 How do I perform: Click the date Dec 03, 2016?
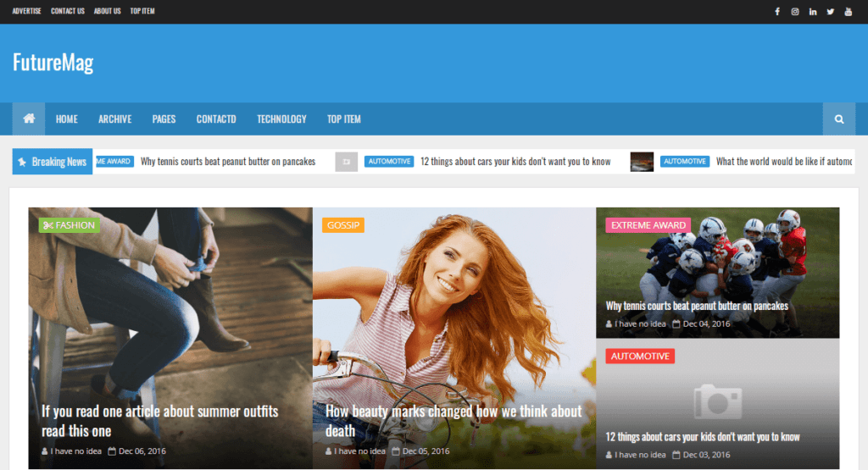point(706,455)
